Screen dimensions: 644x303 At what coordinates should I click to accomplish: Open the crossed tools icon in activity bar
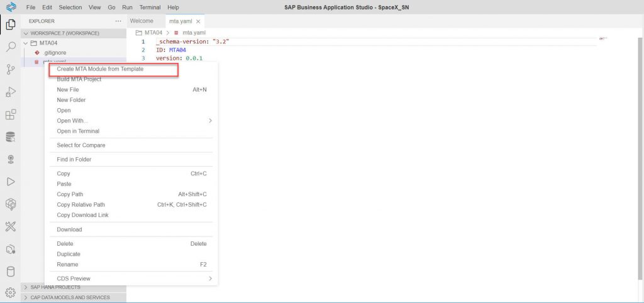click(x=11, y=226)
